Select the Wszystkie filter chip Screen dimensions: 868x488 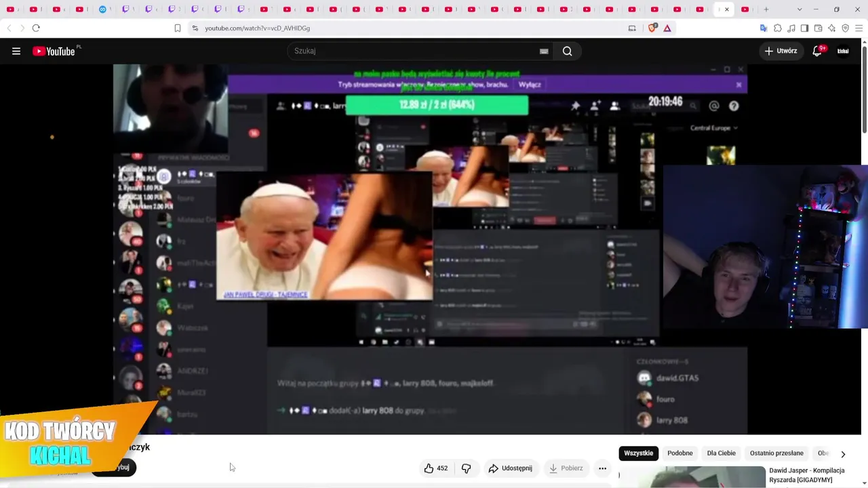tap(638, 453)
